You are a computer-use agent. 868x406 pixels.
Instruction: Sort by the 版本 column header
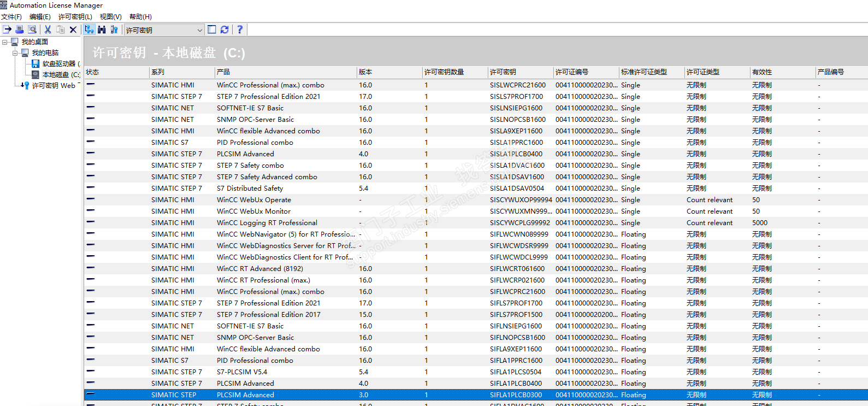tap(389, 72)
